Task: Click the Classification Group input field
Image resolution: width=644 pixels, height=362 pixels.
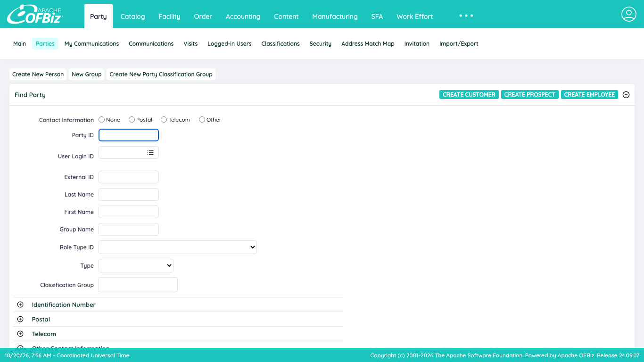Action: (x=138, y=285)
